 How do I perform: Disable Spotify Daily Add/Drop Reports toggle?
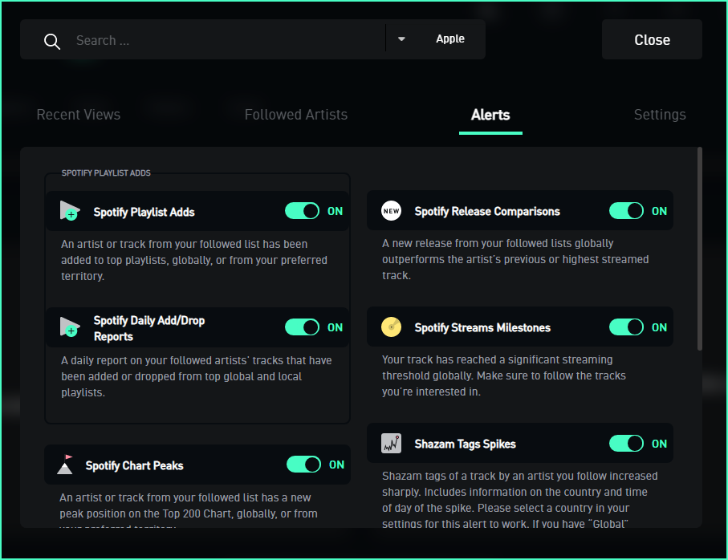click(x=303, y=327)
